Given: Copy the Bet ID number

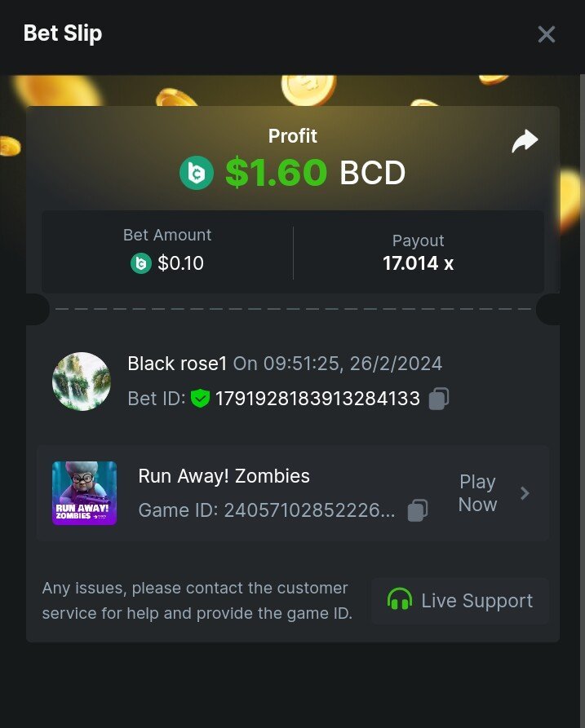Looking at the screenshot, I should [x=439, y=399].
